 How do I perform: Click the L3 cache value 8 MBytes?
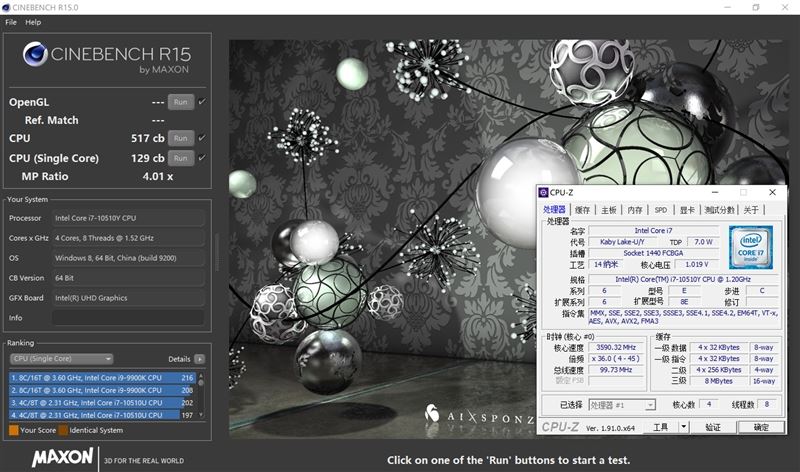pos(718,381)
